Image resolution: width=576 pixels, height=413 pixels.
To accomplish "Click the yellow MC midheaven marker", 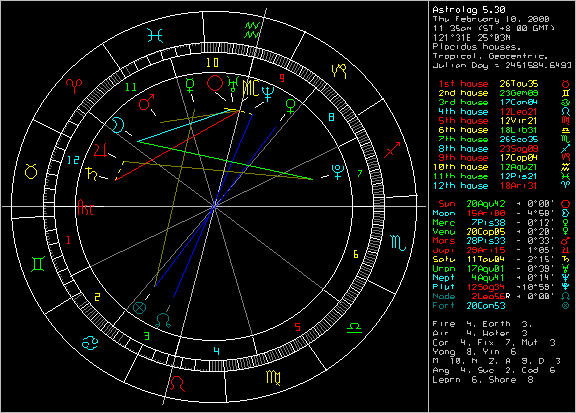I will [x=250, y=88].
